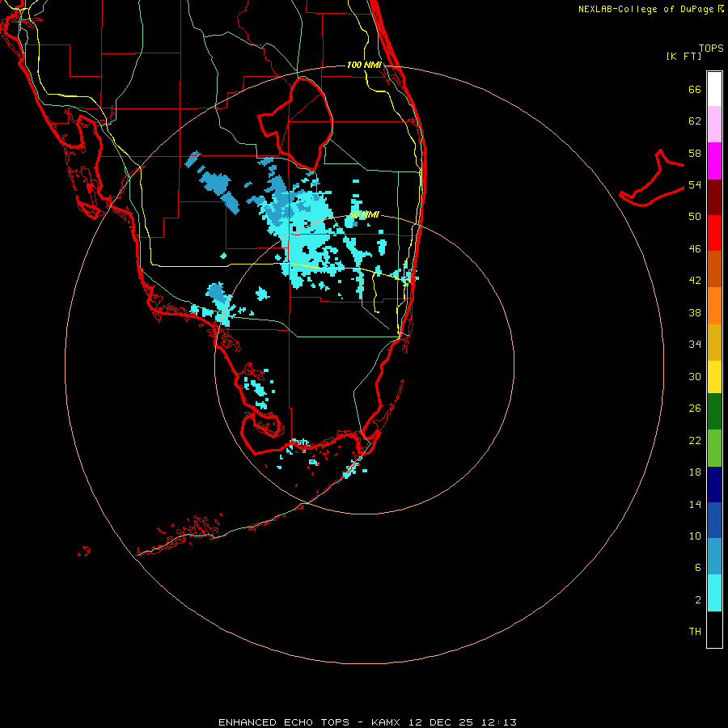This screenshot has height=728, width=728.
Task: Click the light pink 62 kft swatch
Action: (714, 124)
